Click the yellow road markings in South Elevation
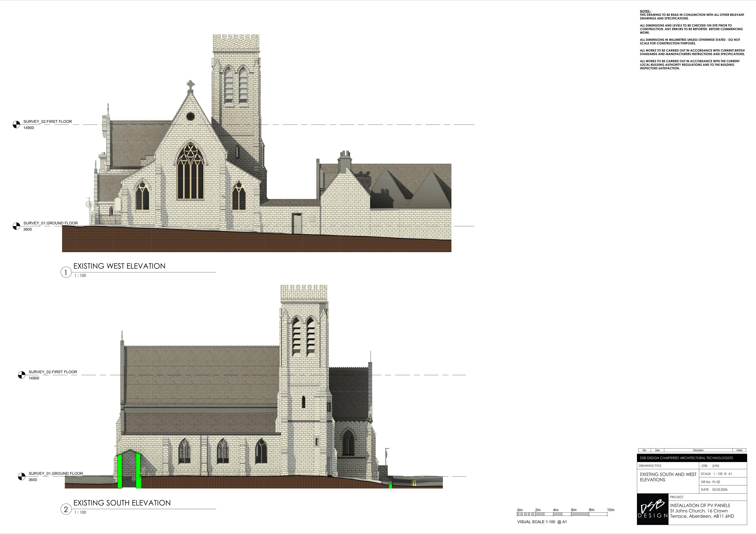This screenshot has width=756, height=534. 414,483
